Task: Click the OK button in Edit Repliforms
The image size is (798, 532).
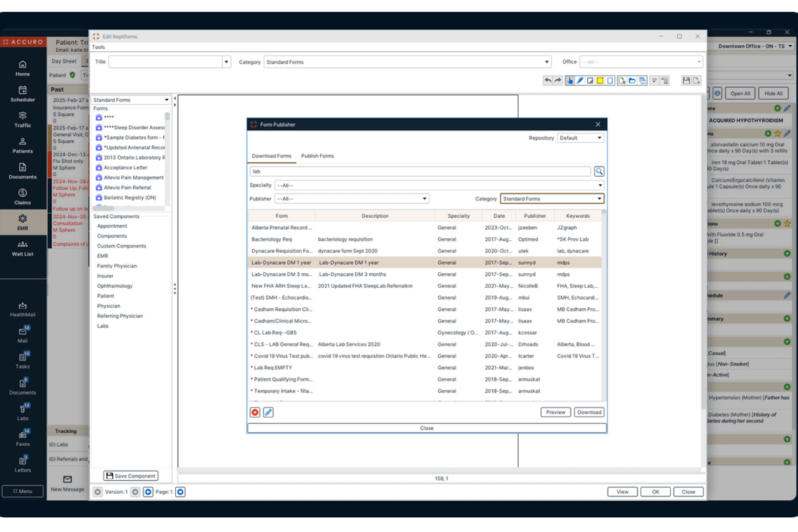Action: coord(656,492)
